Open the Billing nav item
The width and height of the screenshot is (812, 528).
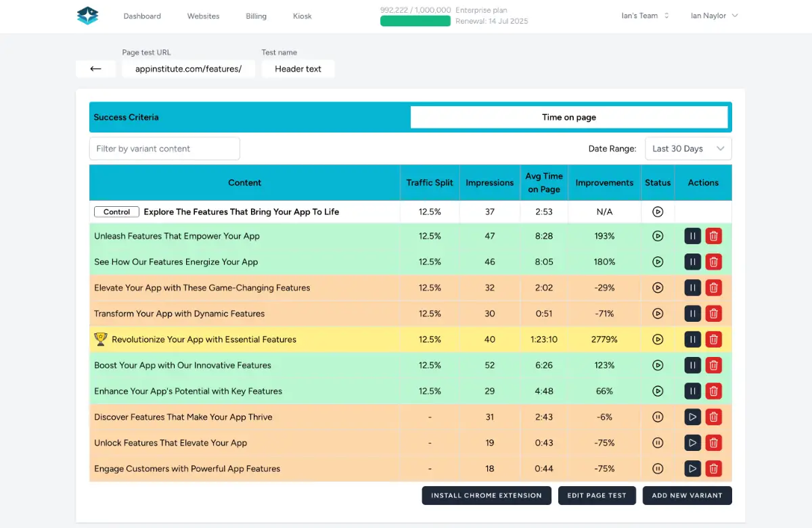point(256,16)
